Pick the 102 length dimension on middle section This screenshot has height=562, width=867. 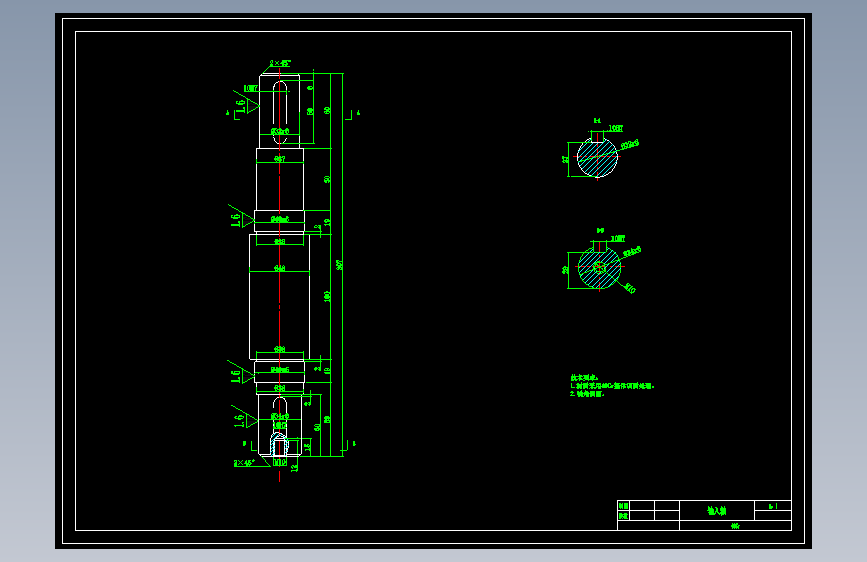[x=327, y=296]
